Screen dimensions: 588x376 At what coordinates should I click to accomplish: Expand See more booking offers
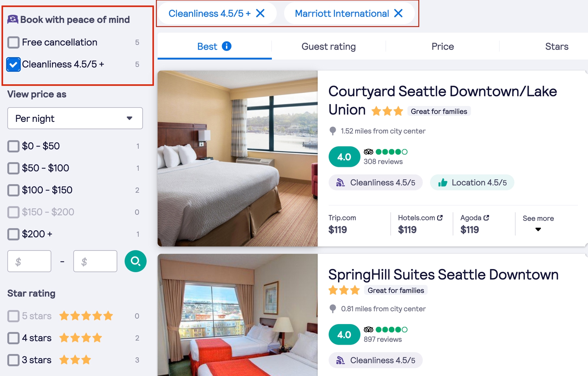[538, 223]
